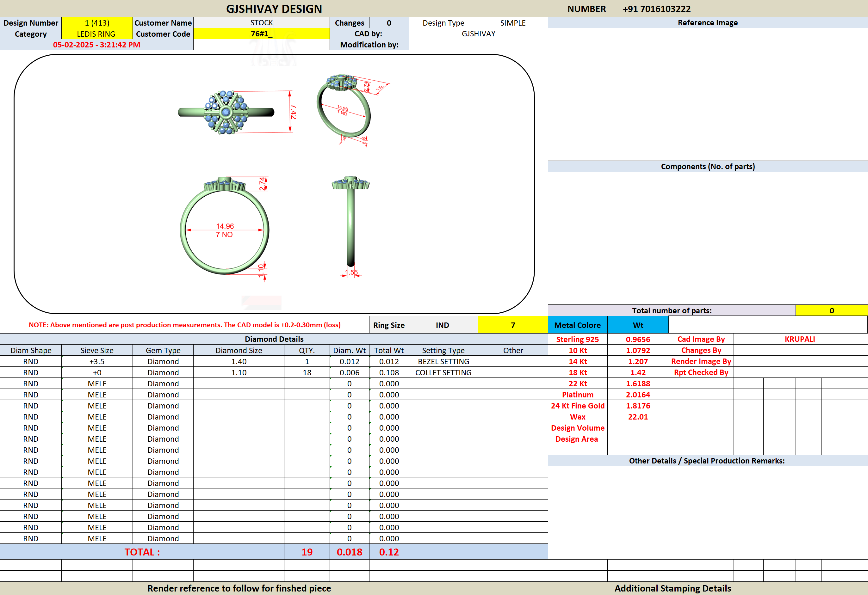Image resolution: width=868 pixels, height=595 pixels.
Task: Select Sieve Size +3.5 cell
Action: [x=97, y=361]
